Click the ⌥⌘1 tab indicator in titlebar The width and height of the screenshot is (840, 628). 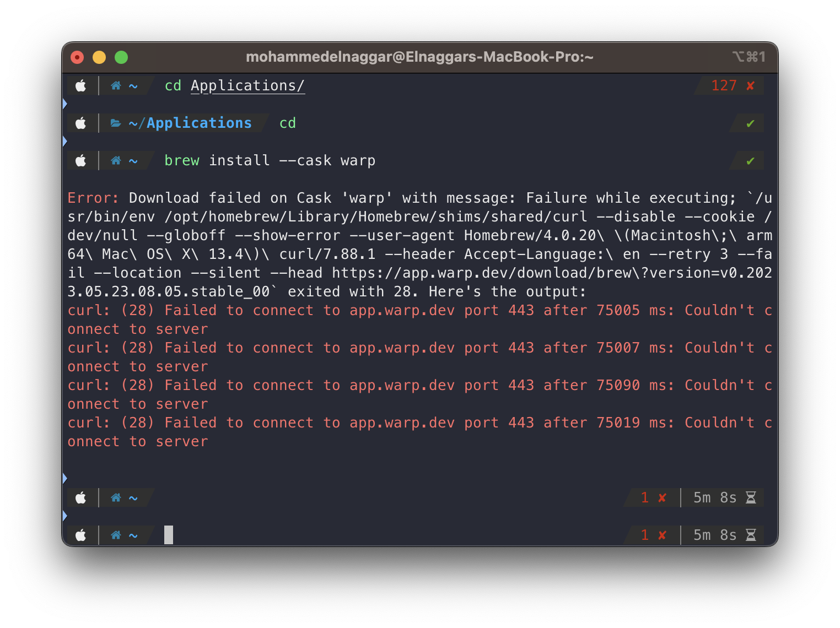pos(749,57)
